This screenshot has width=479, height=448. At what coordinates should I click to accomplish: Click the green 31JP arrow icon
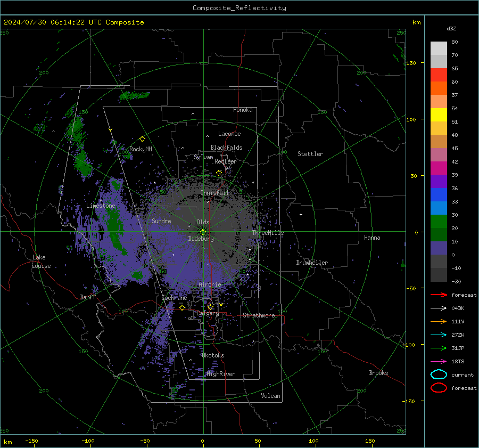point(439,348)
